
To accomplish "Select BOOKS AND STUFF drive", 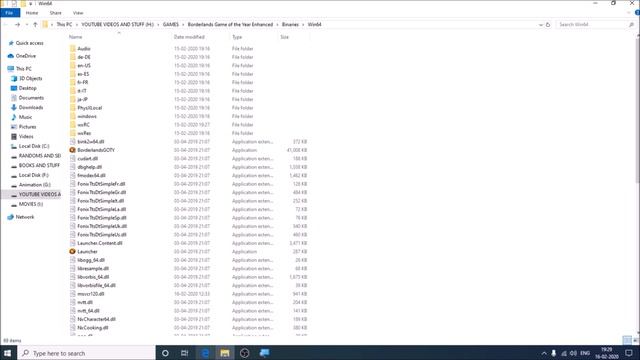I will pyautogui.click(x=39, y=165).
